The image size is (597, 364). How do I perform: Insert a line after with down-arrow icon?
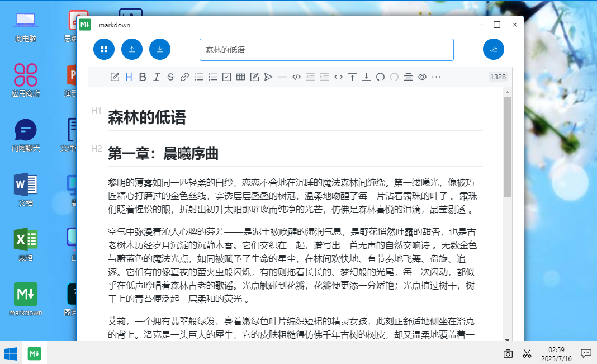(x=366, y=77)
